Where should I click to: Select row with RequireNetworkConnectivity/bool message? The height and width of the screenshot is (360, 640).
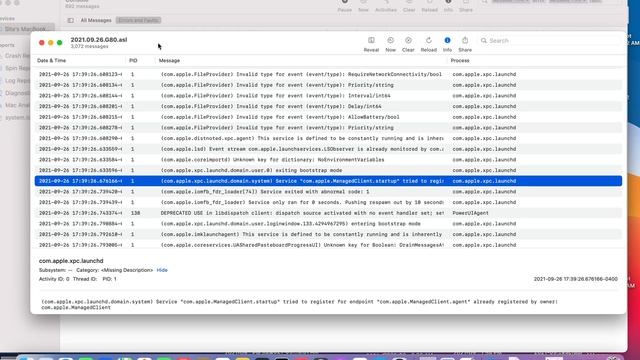click(x=328, y=74)
